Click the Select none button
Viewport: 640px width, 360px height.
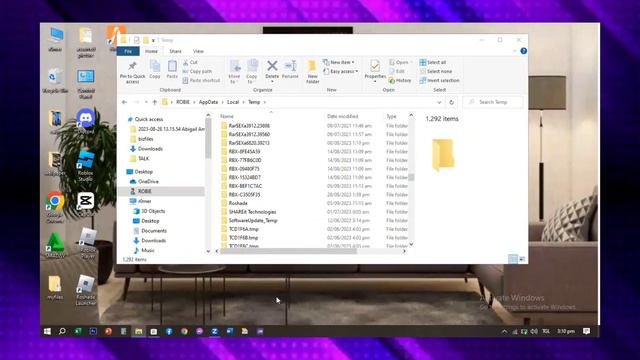coord(436,71)
